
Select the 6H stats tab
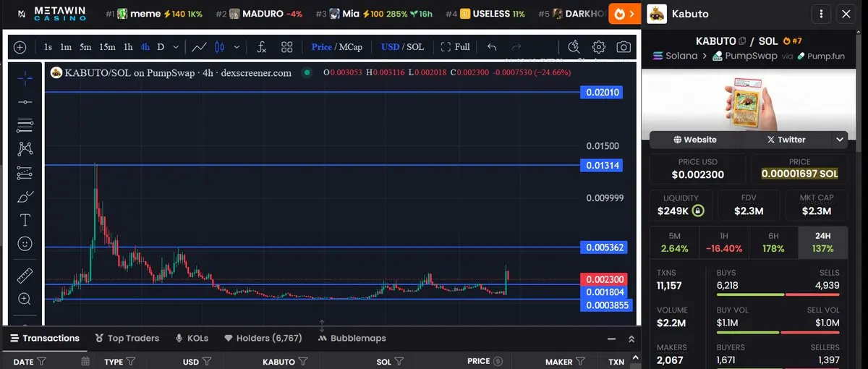click(773, 242)
